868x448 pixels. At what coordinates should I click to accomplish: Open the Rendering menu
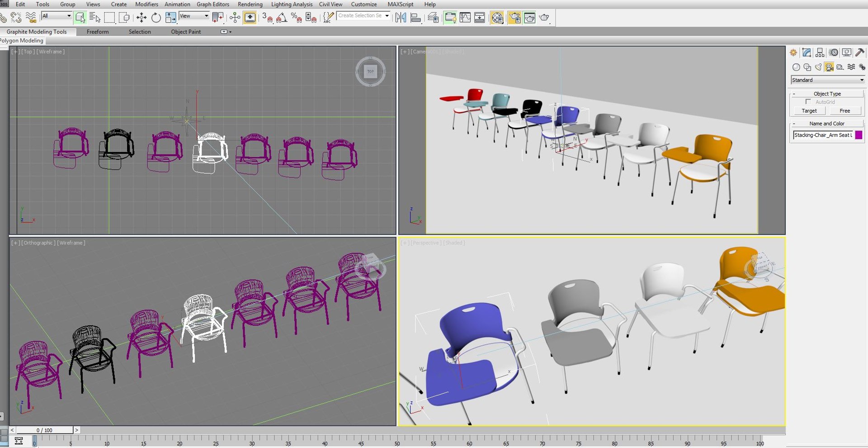click(x=250, y=4)
